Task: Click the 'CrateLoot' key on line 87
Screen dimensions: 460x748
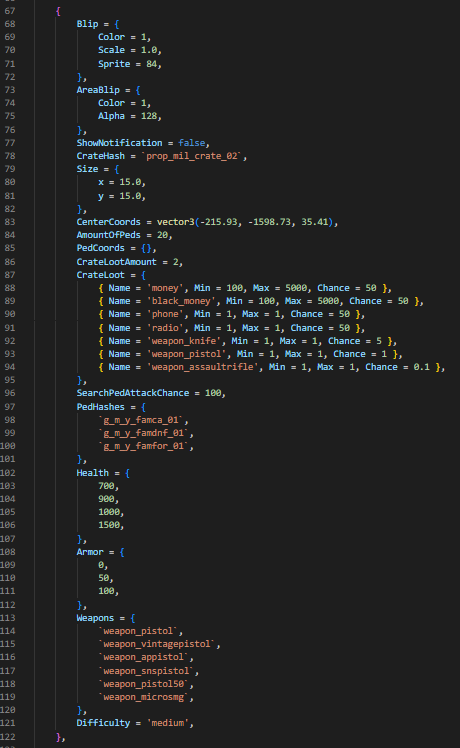Action: point(101,275)
